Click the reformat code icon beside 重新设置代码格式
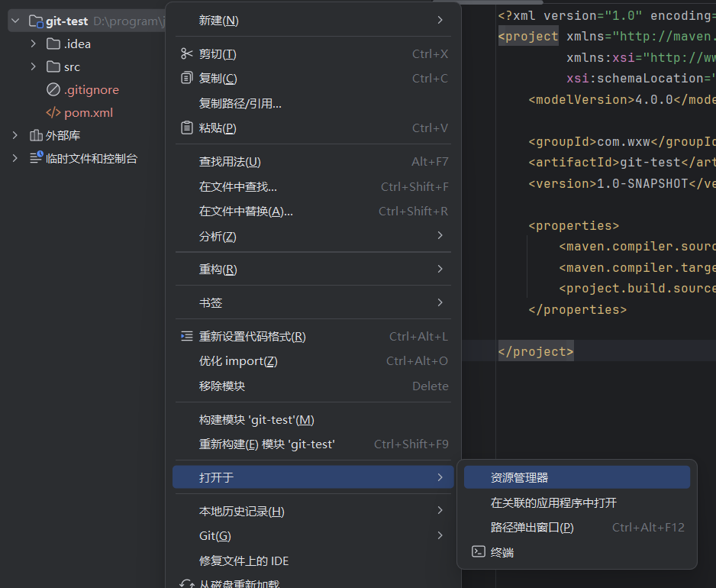 click(x=186, y=336)
